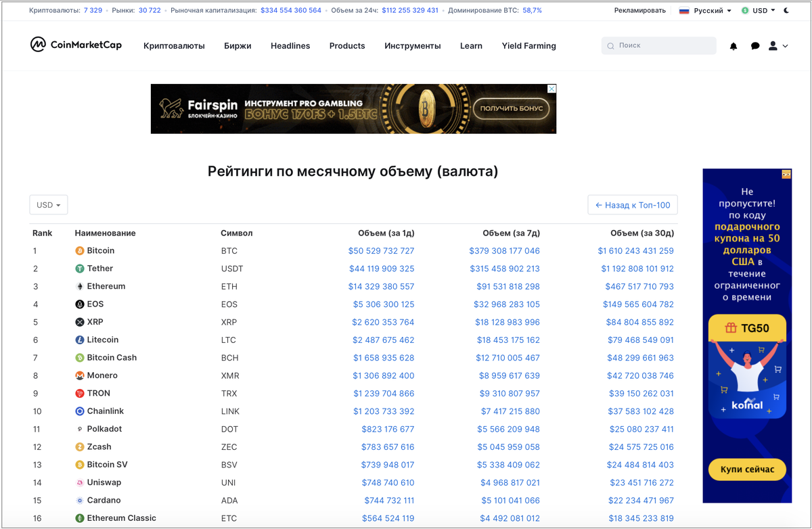Click the Купи сейчас ad button

[x=747, y=469]
